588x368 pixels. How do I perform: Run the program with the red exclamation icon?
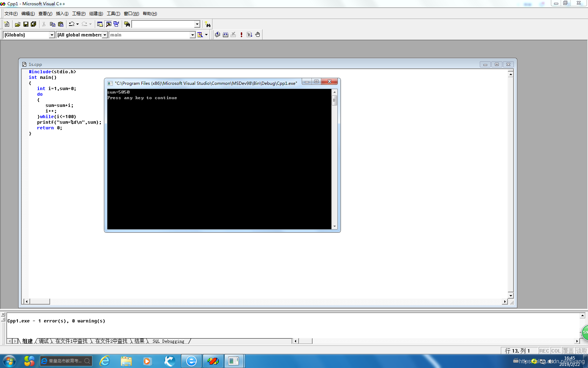click(x=241, y=35)
